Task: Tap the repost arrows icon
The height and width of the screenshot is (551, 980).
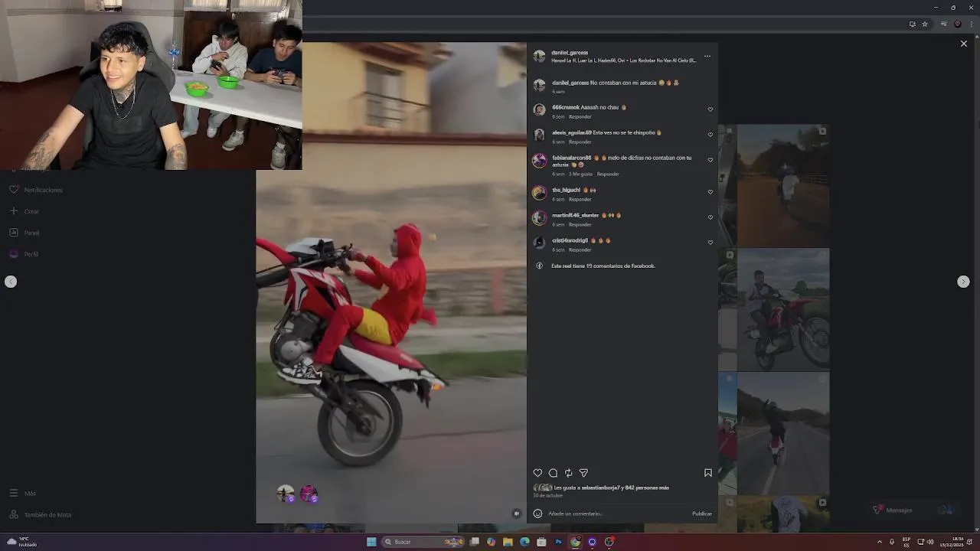Action: coord(568,473)
